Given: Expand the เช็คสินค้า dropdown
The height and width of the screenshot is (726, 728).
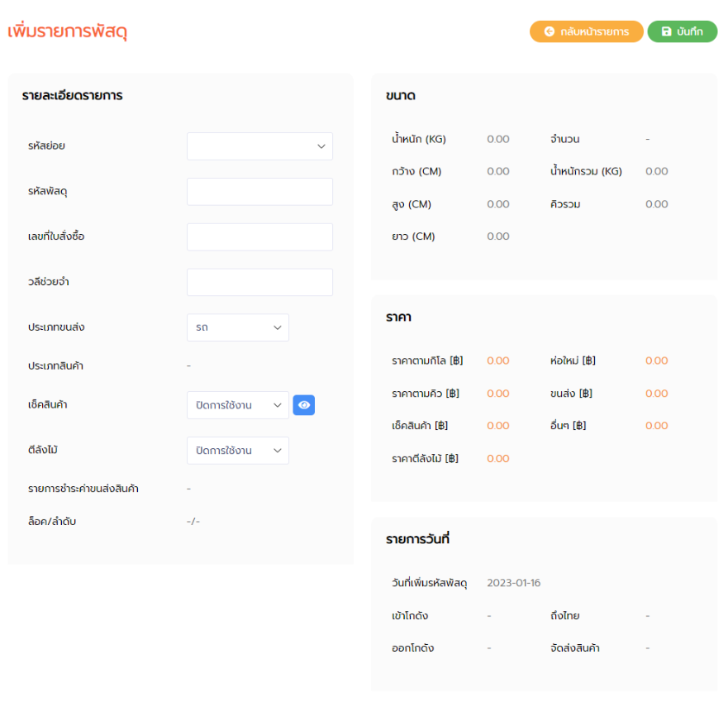Looking at the screenshot, I should tap(238, 405).
